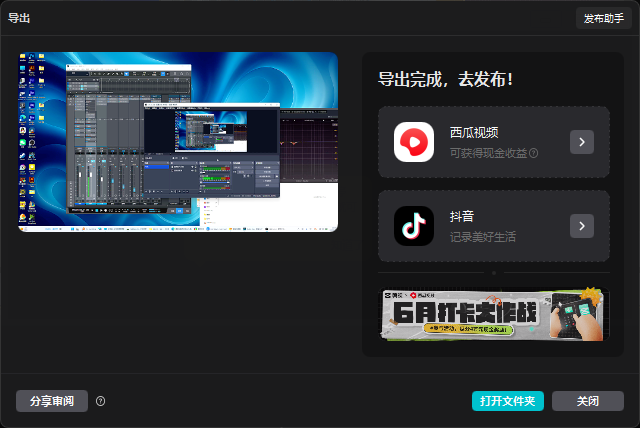The height and width of the screenshot is (428, 640).
Task: Open the 抖音 publish arrow
Action: click(x=582, y=226)
